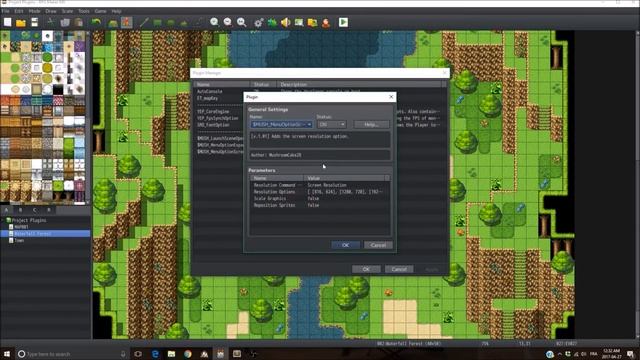The width and height of the screenshot is (640, 360).
Task: Select the Shadow Pen tool
Action: click(198, 22)
